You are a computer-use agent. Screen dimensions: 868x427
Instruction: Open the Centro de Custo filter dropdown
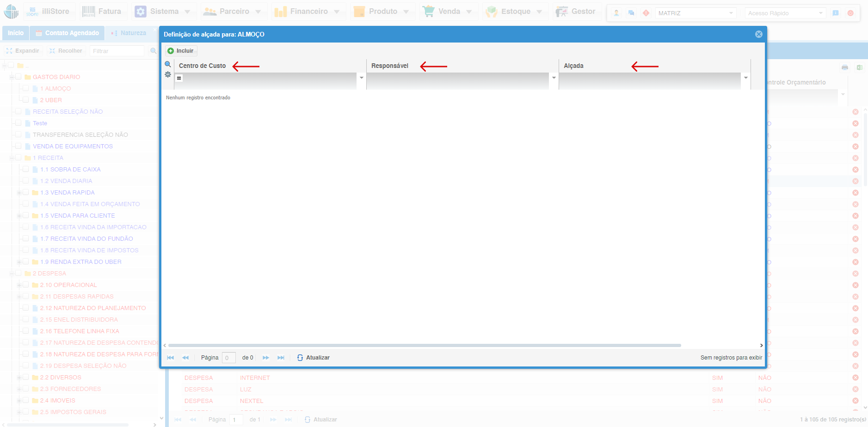click(362, 78)
